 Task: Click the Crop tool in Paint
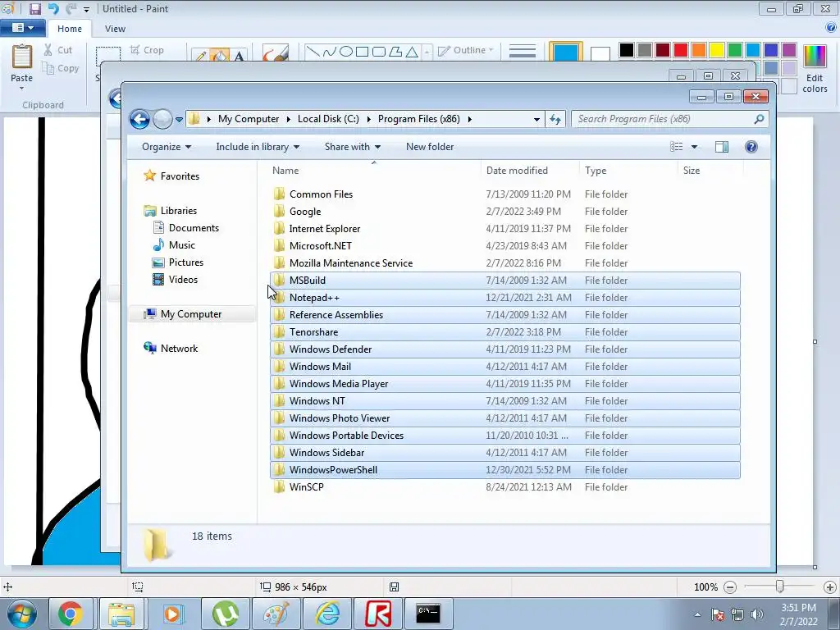[147, 50]
